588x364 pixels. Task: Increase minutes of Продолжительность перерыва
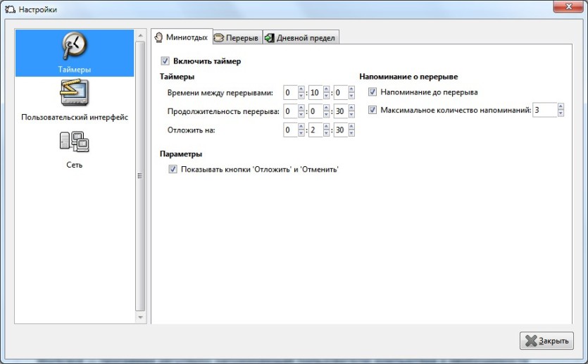click(326, 108)
